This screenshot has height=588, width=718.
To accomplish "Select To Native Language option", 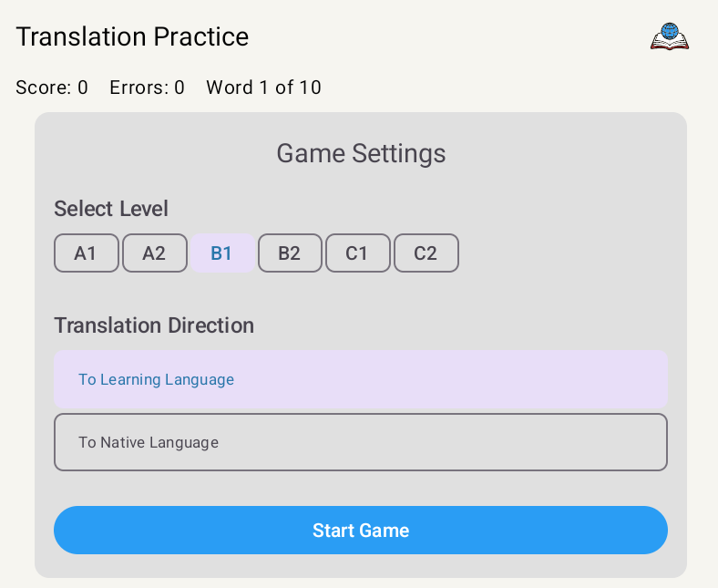I will pyautogui.click(x=361, y=442).
